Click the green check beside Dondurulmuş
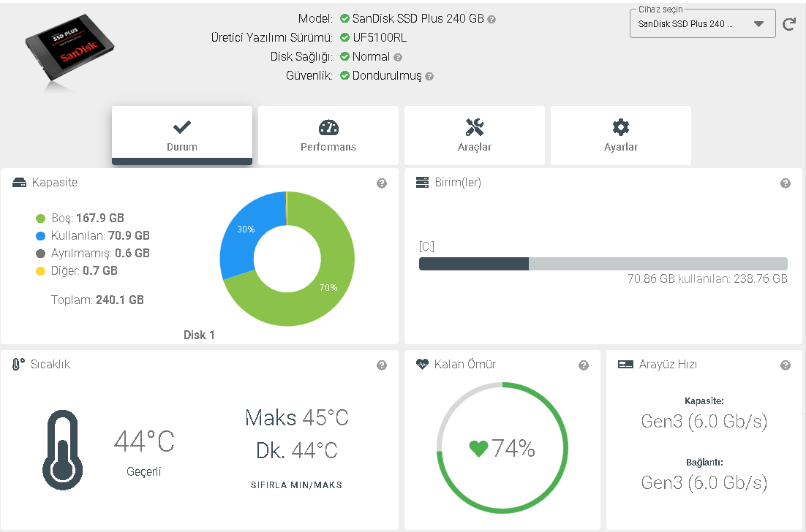 pyautogui.click(x=345, y=76)
